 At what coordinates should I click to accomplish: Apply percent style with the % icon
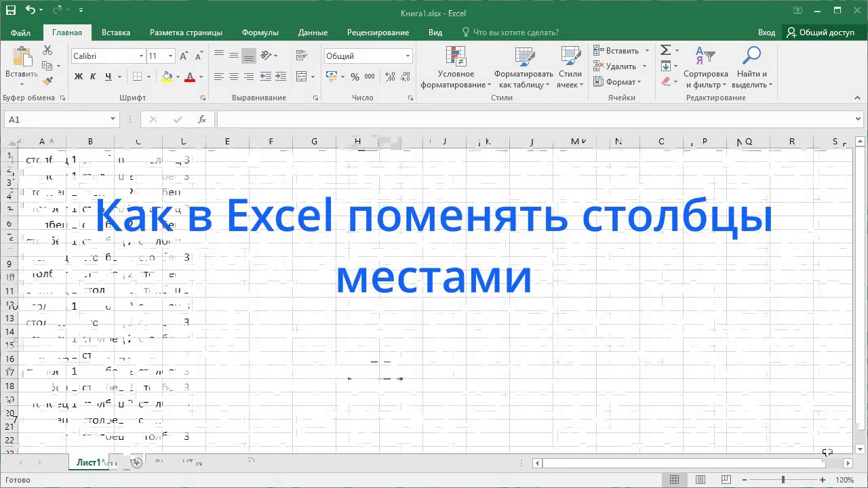click(x=355, y=77)
